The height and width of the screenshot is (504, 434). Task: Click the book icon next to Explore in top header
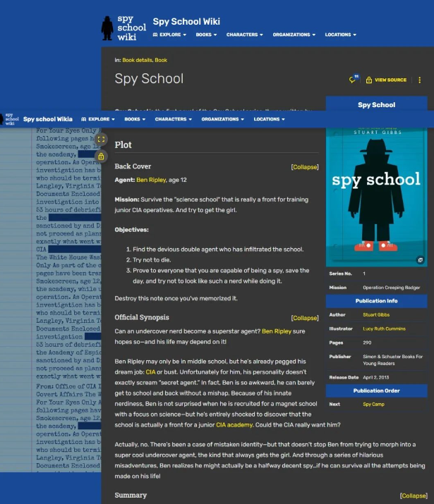coord(155,35)
